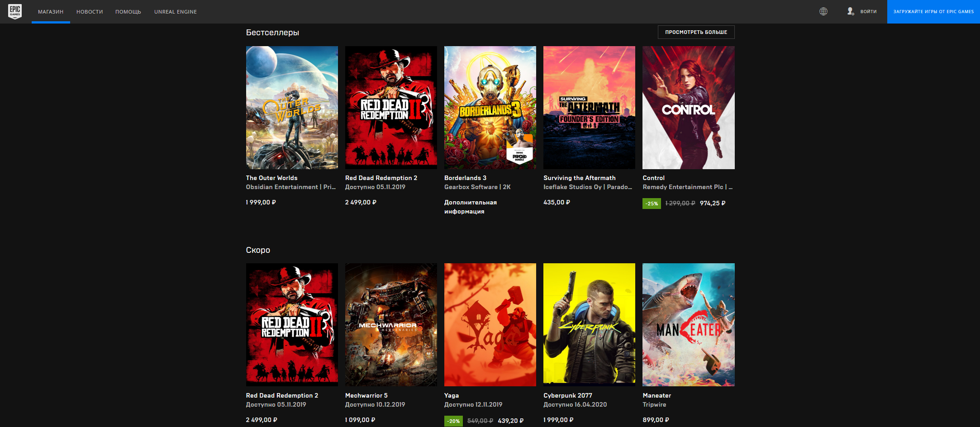Click the Войти sign-in link
This screenshot has width=980, height=427.
pyautogui.click(x=868, y=12)
